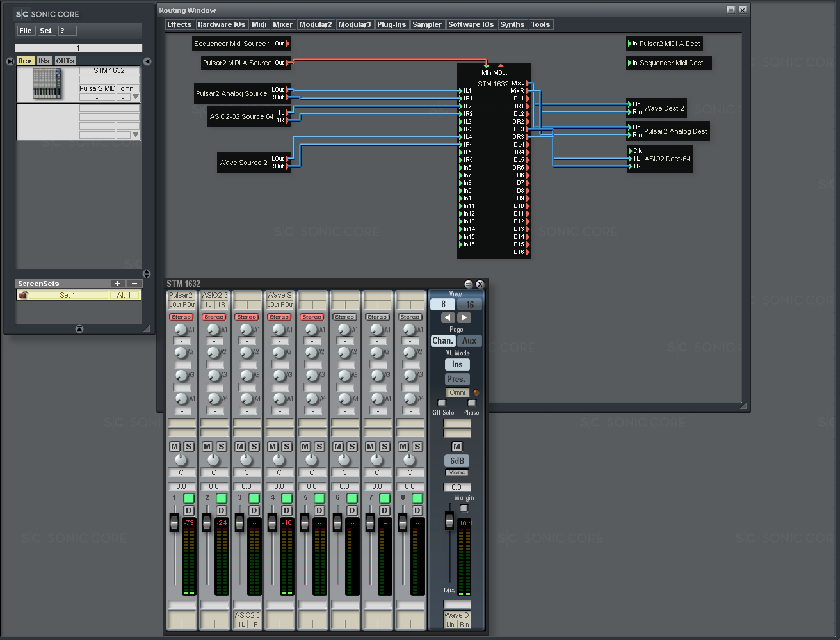Click the LOut port of Wave Source 2
840x640 pixels.
click(287, 159)
